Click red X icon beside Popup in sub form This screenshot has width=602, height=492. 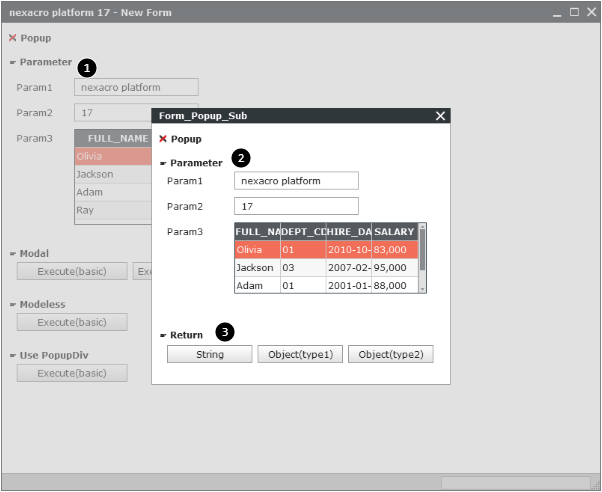pyautogui.click(x=163, y=139)
